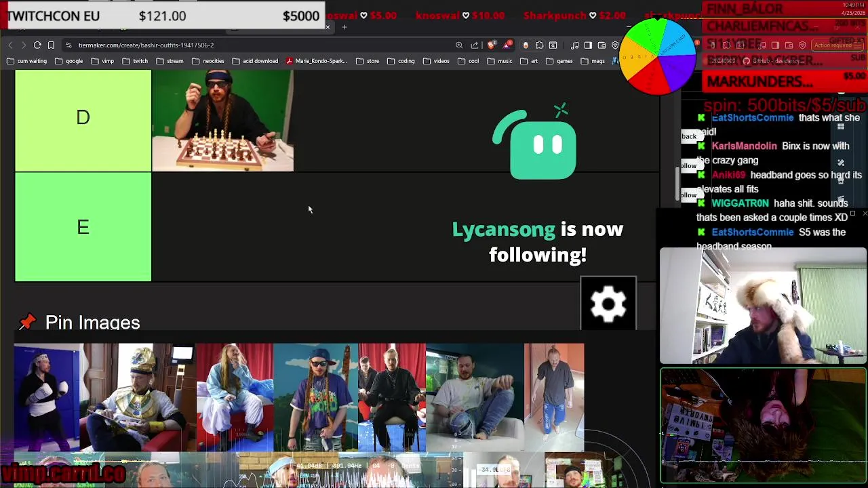
Task: Open site info icon beside the URL
Action: coord(68,45)
